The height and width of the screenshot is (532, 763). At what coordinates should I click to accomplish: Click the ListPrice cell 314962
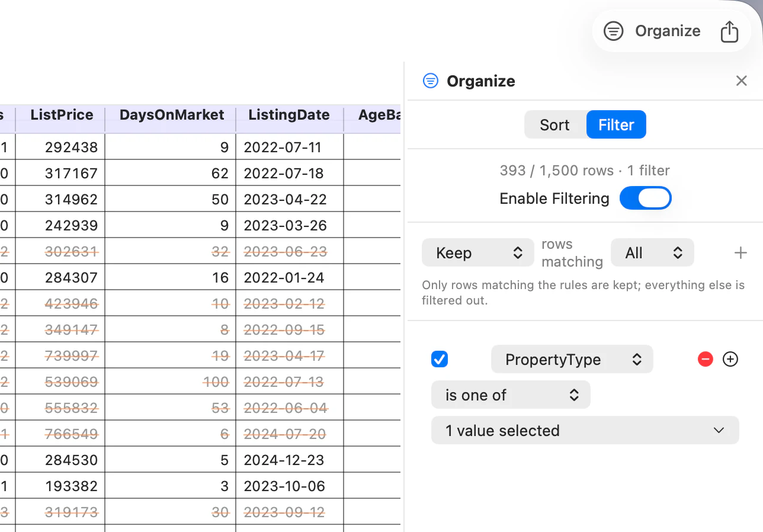coord(60,199)
